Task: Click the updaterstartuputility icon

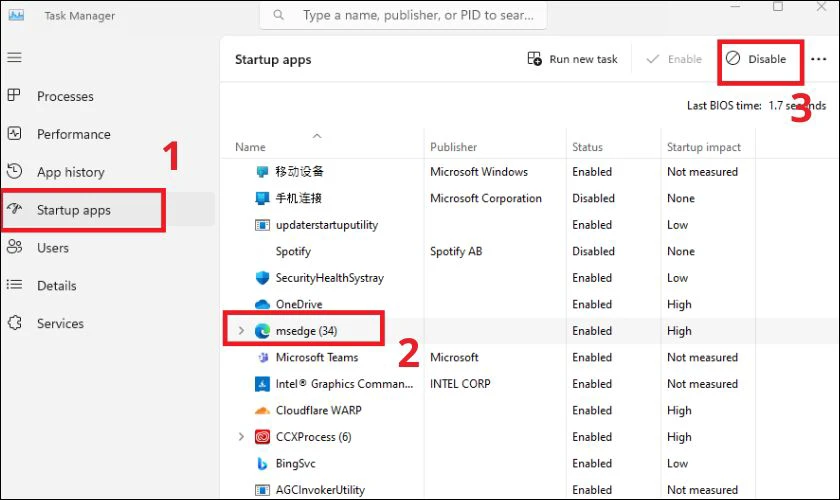Action: [x=262, y=225]
